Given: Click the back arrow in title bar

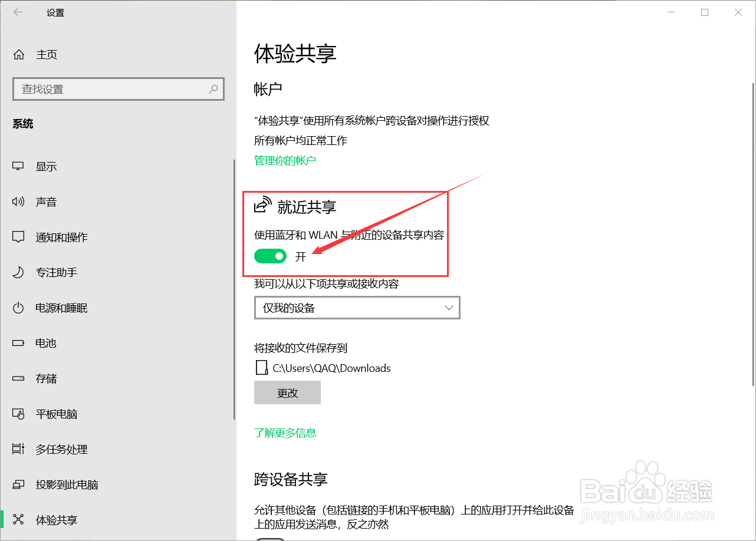Looking at the screenshot, I should [x=18, y=12].
